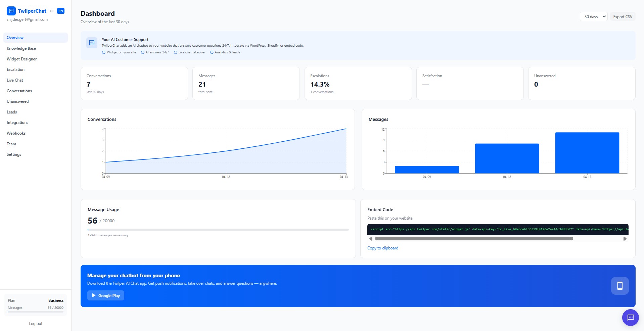Click embed code scrollbar right arrow

click(625, 239)
